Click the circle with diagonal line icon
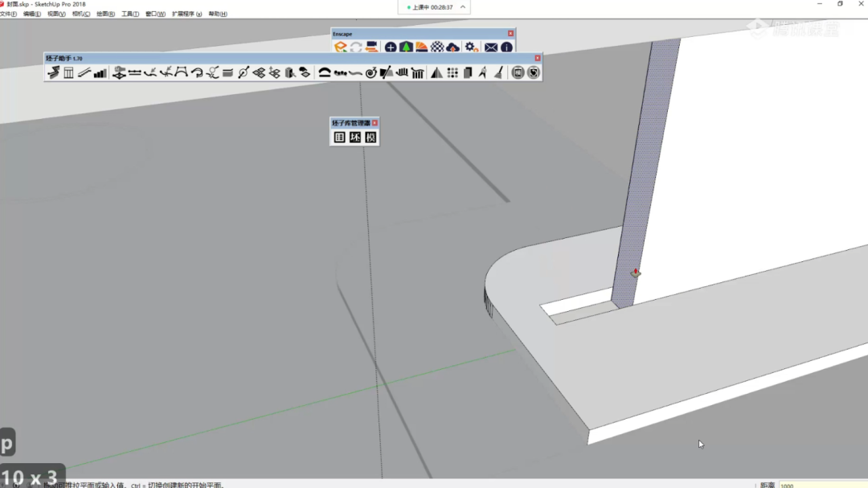Viewport: 868px width, 488px height. click(243, 72)
